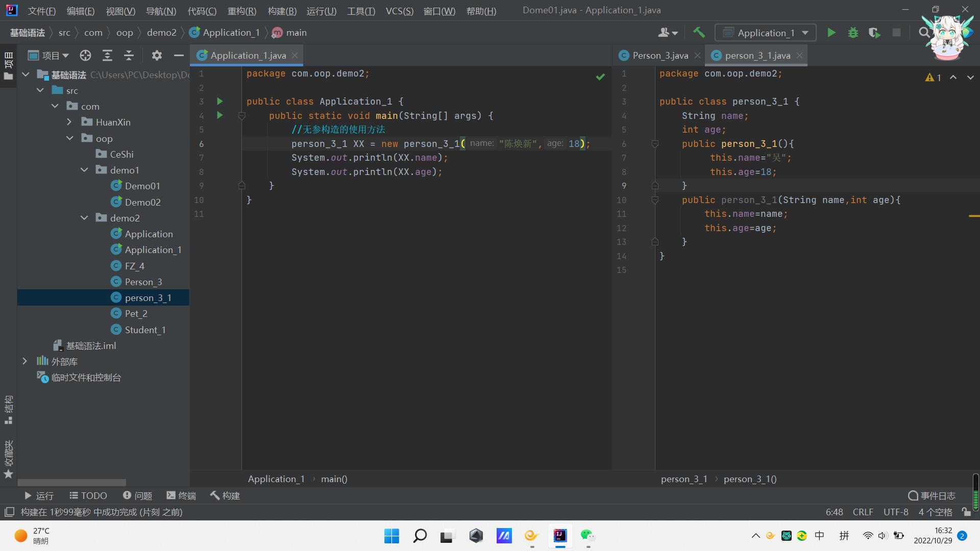The height and width of the screenshot is (551, 980).
Task: Open the Application_1 run configuration dropdown
Action: coord(766,33)
